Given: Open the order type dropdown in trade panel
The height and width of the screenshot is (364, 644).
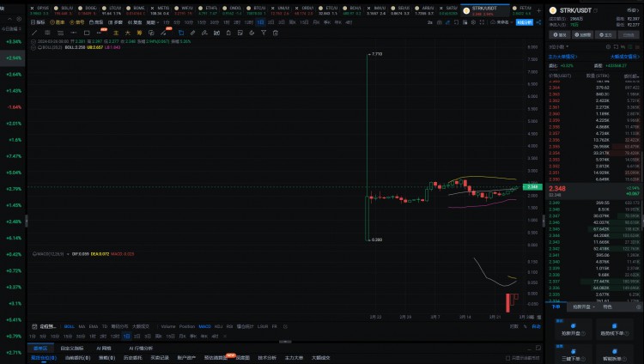Looking at the screenshot, I should (584, 306).
